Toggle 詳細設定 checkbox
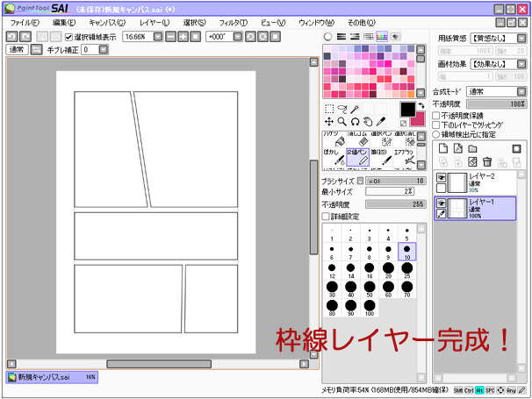 [326, 217]
